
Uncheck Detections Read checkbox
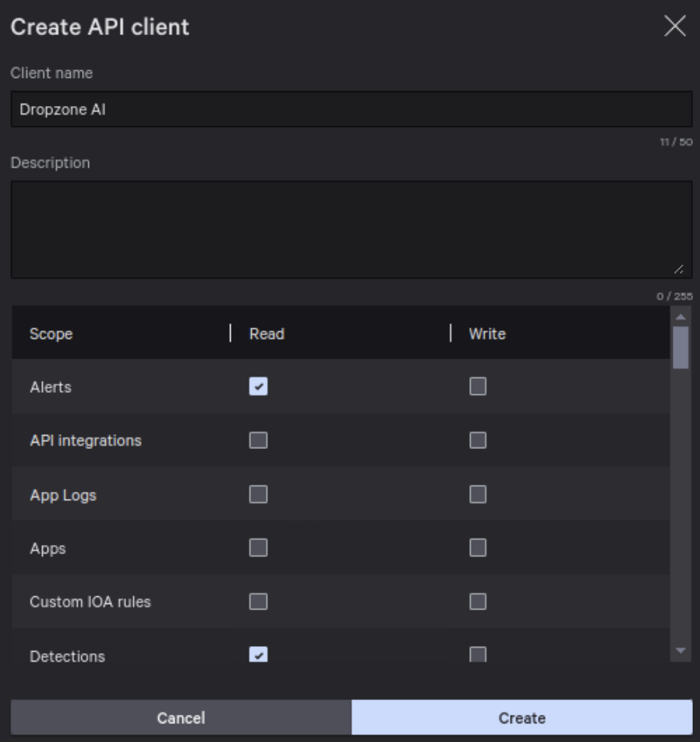(258, 655)
